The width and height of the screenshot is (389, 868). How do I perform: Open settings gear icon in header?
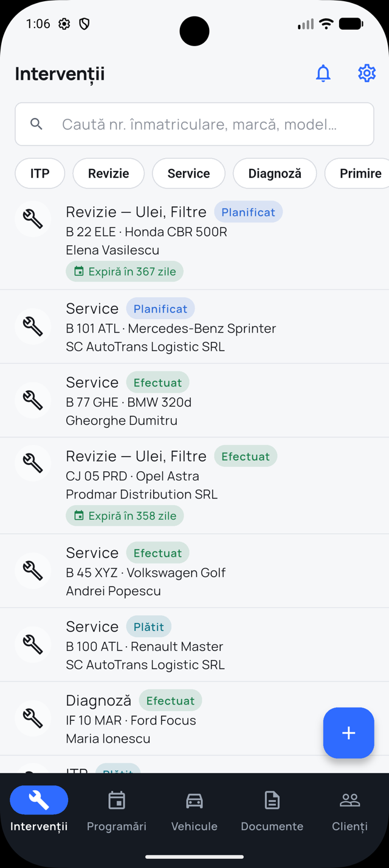pos(367,74)
